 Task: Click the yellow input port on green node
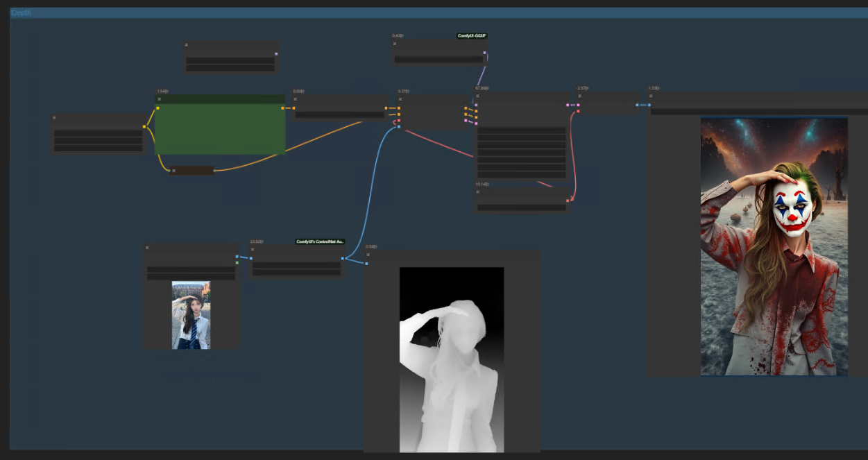pyautogui.click(x=158, y=108)
